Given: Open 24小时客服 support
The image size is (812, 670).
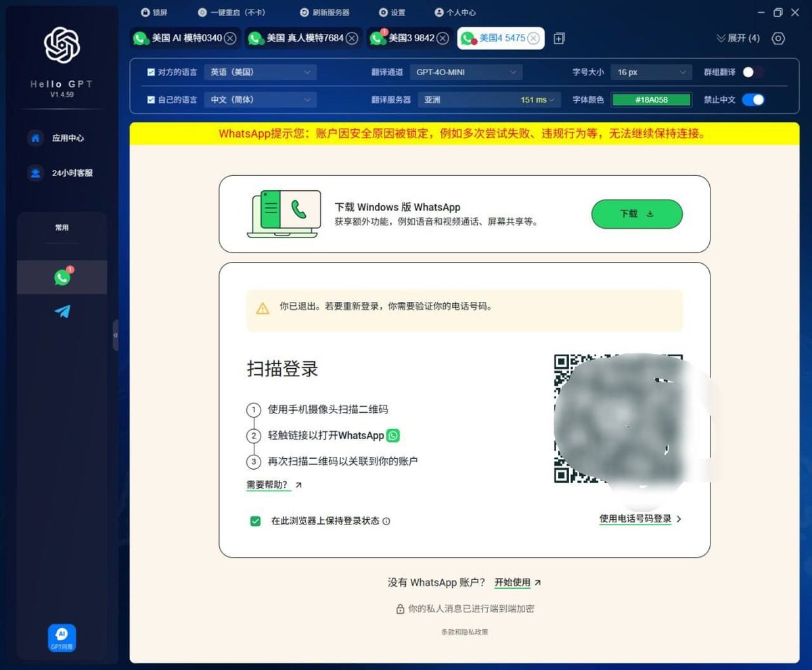Looking at the screenshot, I should point(62,173).
